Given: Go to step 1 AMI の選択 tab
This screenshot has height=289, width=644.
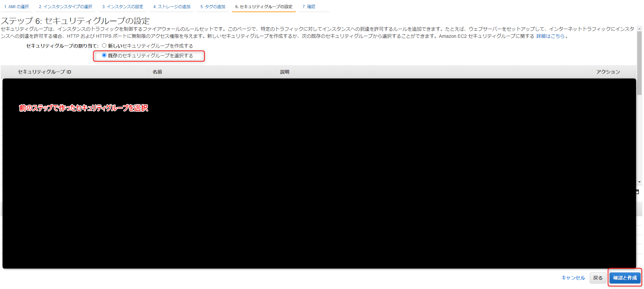Looking at the screenshot, I should pyautogui.click(x=17, y=7).
